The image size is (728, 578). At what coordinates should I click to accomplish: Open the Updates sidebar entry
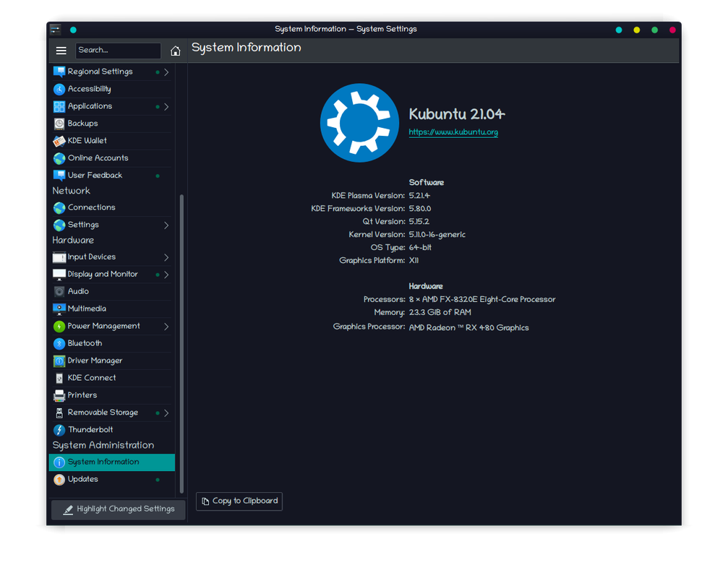point(112,479)
